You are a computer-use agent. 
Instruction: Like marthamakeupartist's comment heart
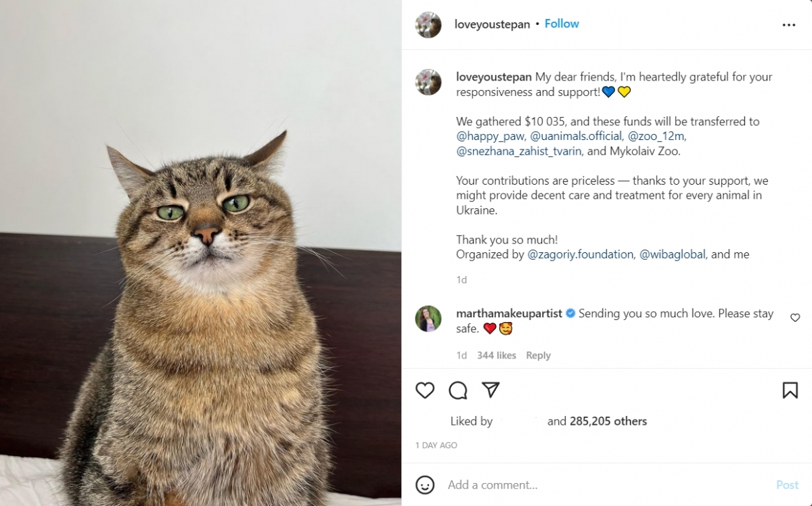pos(795,317)
